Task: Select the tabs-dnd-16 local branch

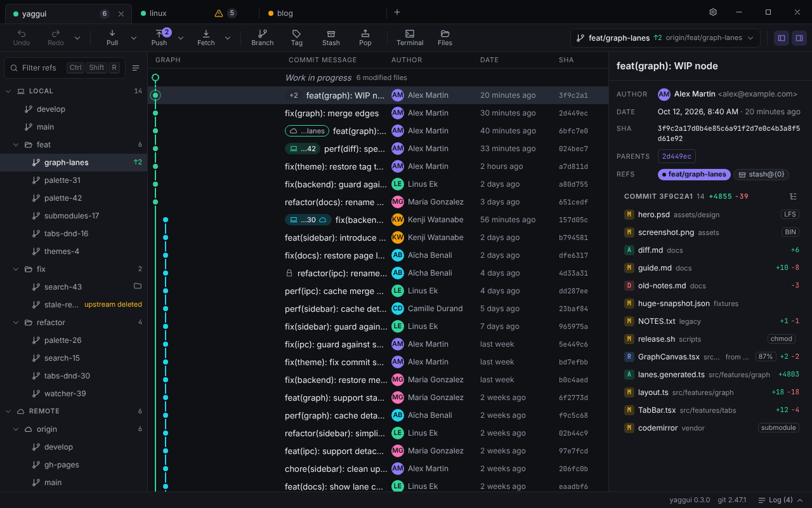Action: 74,234
